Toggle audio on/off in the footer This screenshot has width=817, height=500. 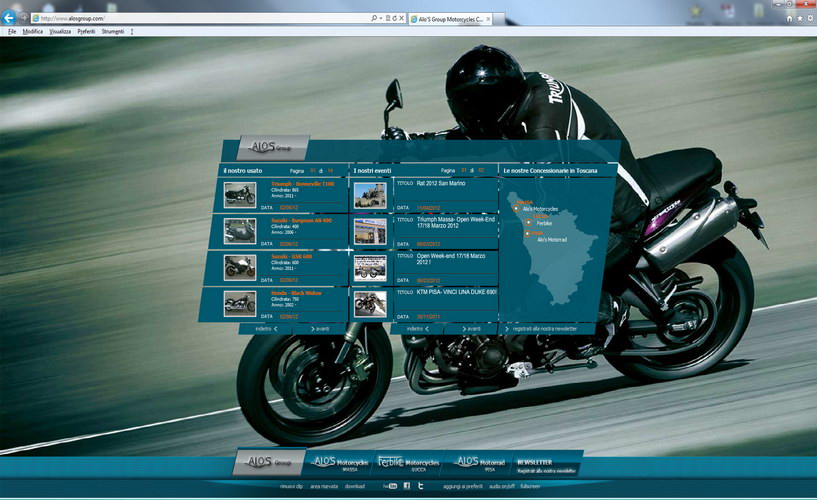[502, 486]
